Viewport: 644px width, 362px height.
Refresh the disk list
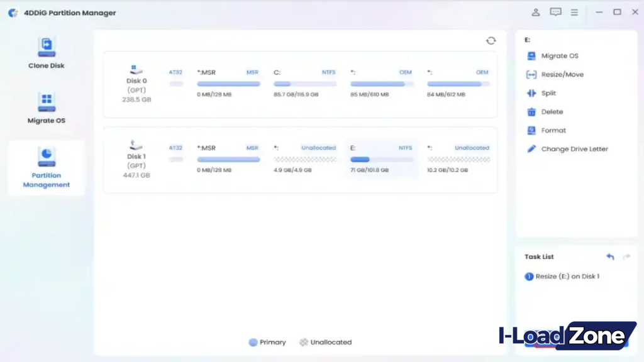tap(491, 40)
